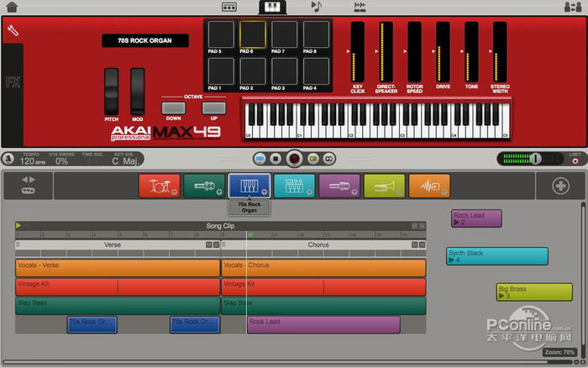Shift octave UP
This screenshot has height=368, width=588.
pos(214,108)
